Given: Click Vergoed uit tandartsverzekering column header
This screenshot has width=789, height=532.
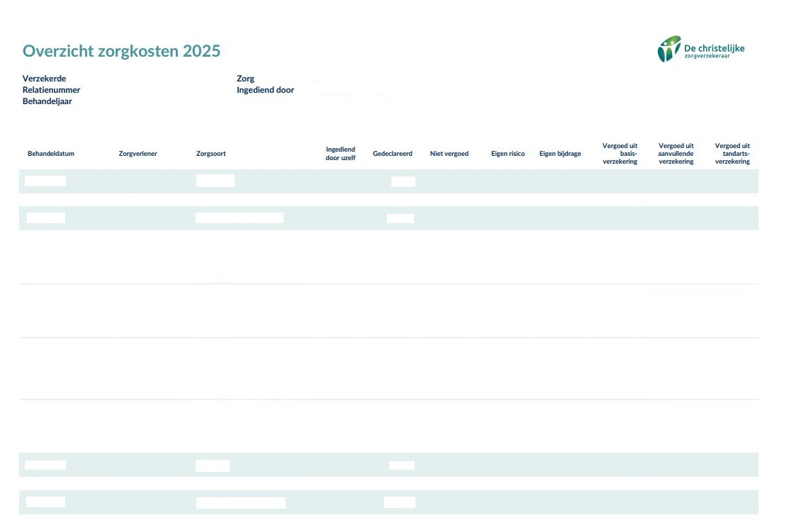Looking at the screenshot, I should pos(732,154).
